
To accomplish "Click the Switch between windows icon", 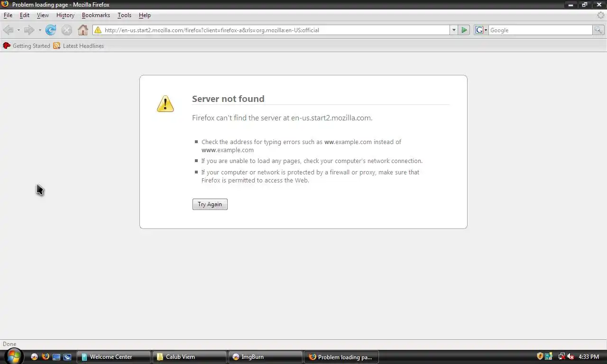I will (67, 357).
